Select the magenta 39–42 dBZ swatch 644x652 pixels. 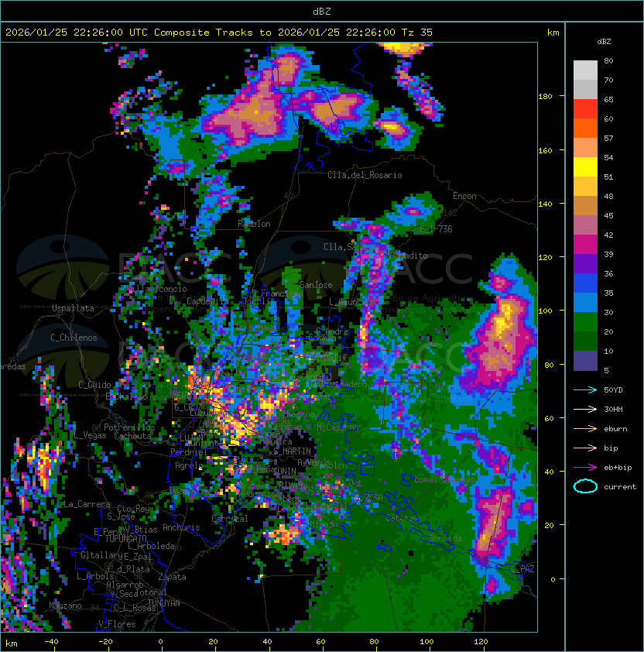click(585, 244)
